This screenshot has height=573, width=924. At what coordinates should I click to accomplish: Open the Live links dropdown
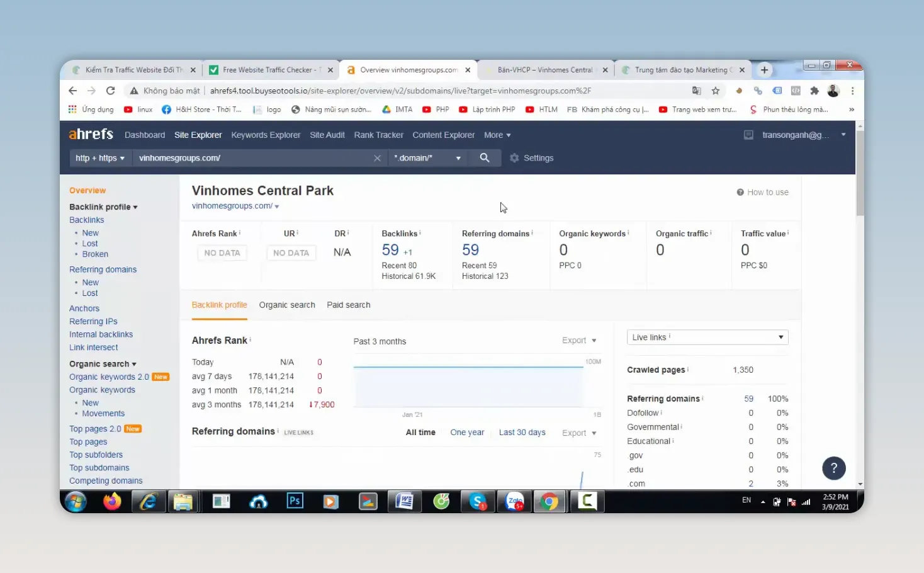pos(707,338)
